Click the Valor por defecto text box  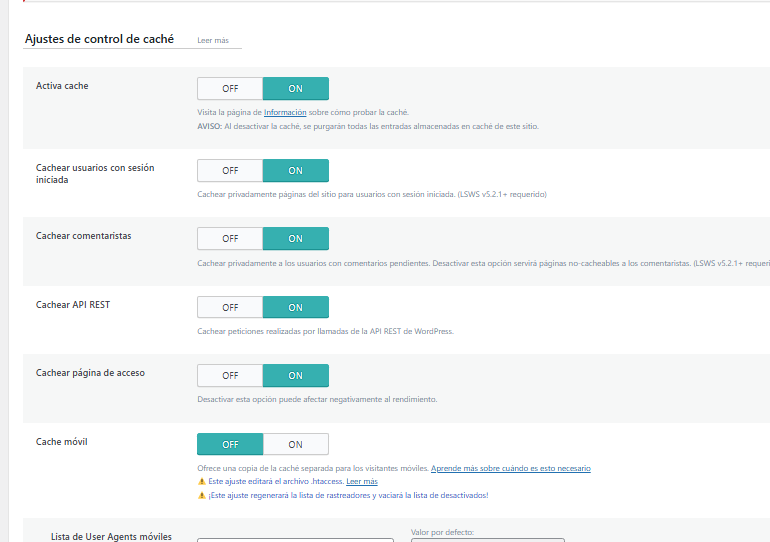[488, 540]
